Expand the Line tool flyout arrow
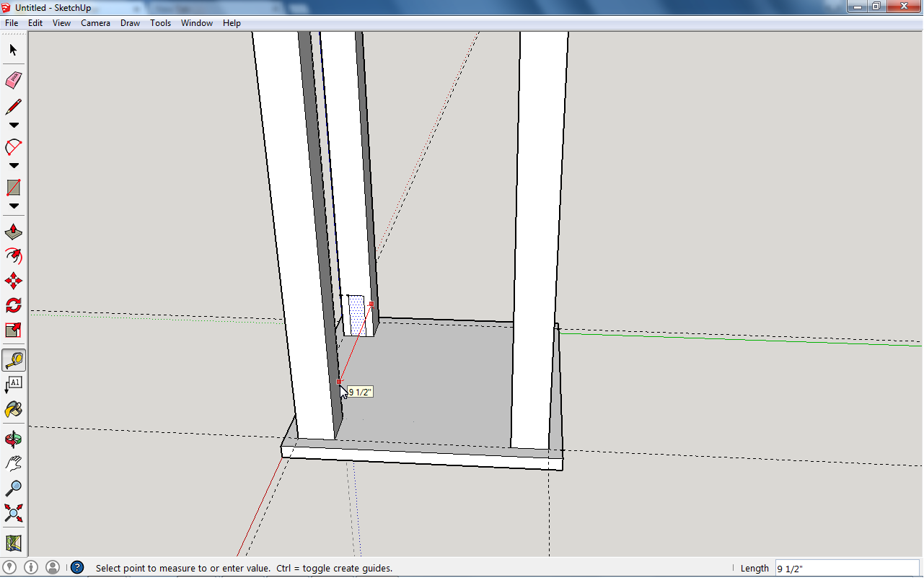The image size is (924, 578). click(x=13, y=125)
